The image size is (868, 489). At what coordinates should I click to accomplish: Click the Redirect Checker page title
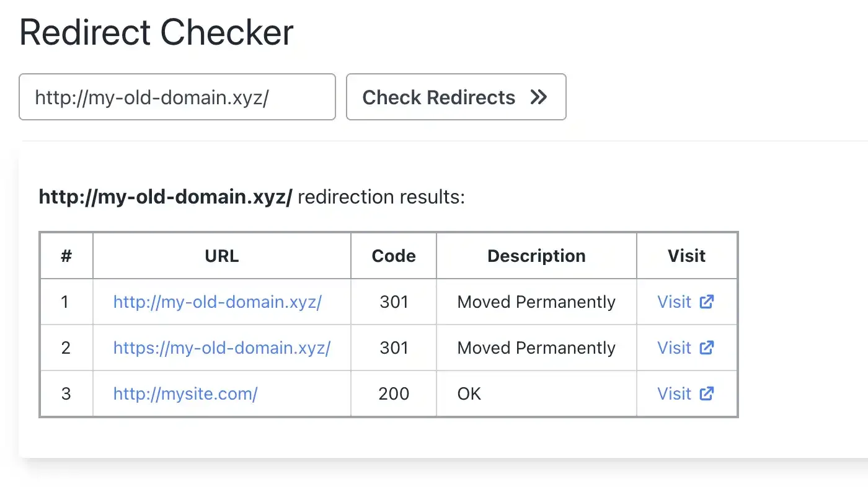click(156, 32)
